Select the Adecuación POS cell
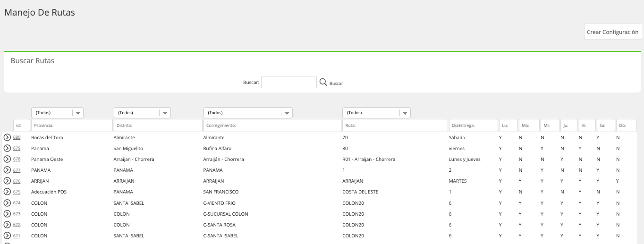644x244 pixels. click(49, 192)
